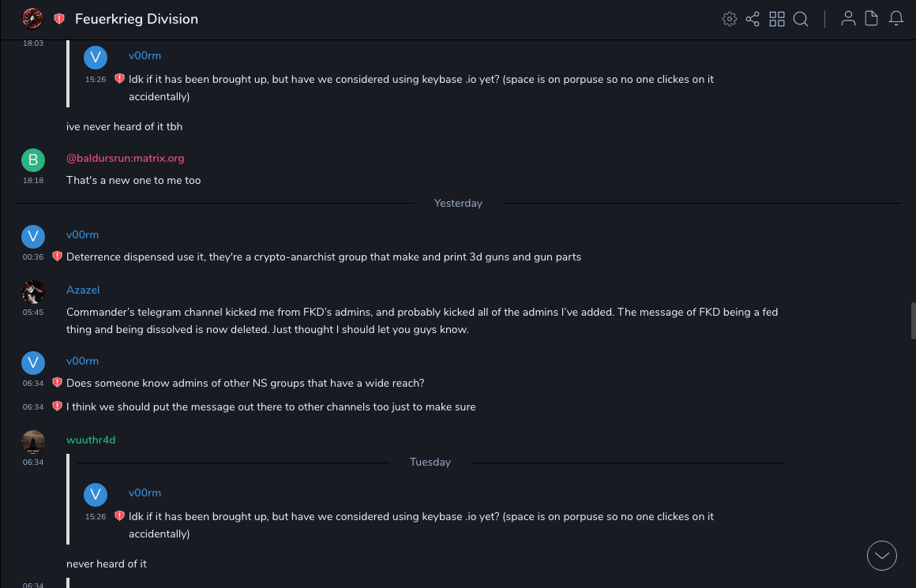Open Azazel's profile picture
The height and width of the screenshot is (588, 916).
pyautogui.click(x=33, y=292)
